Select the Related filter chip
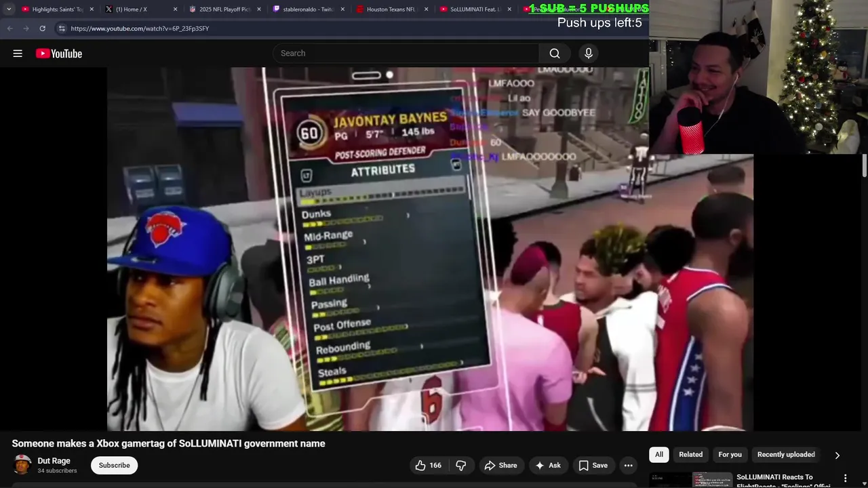This screenshot has width=868, height=488. pyautogui.click(x=690, y=454)
